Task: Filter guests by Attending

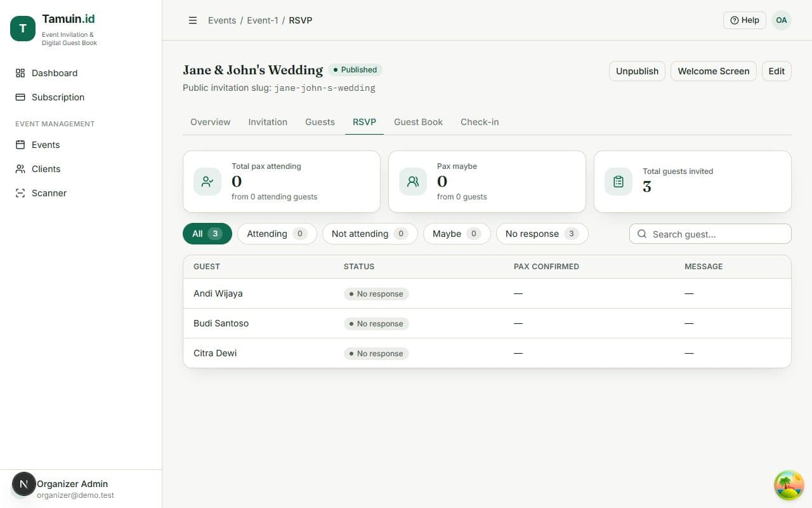Action: pos(277,234)
